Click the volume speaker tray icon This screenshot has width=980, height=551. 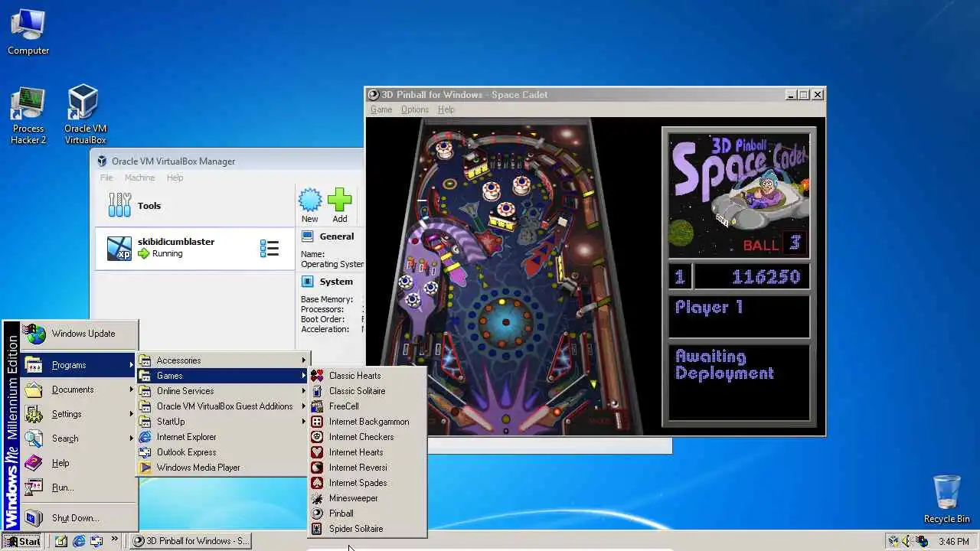tap(907, 541)
